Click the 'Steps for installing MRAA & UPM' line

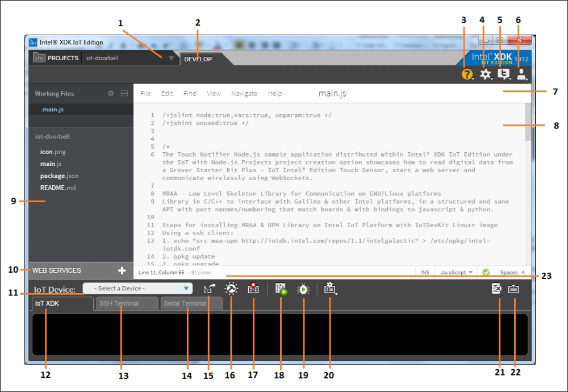pyautogui.click(x=329, y=225)
